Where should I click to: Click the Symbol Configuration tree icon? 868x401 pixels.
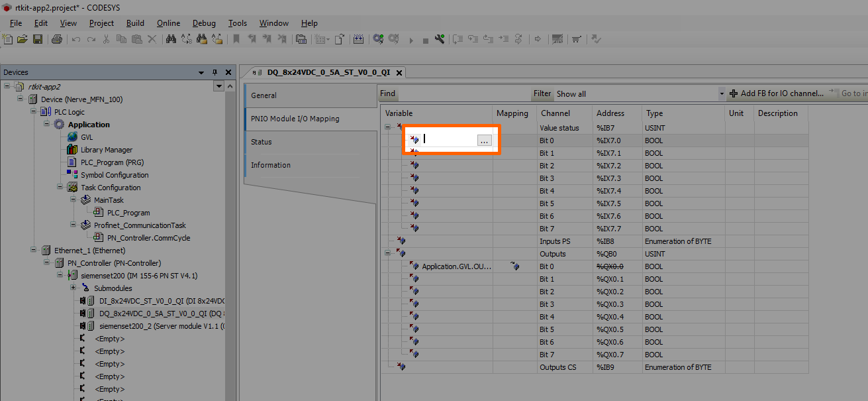point(72,175)
